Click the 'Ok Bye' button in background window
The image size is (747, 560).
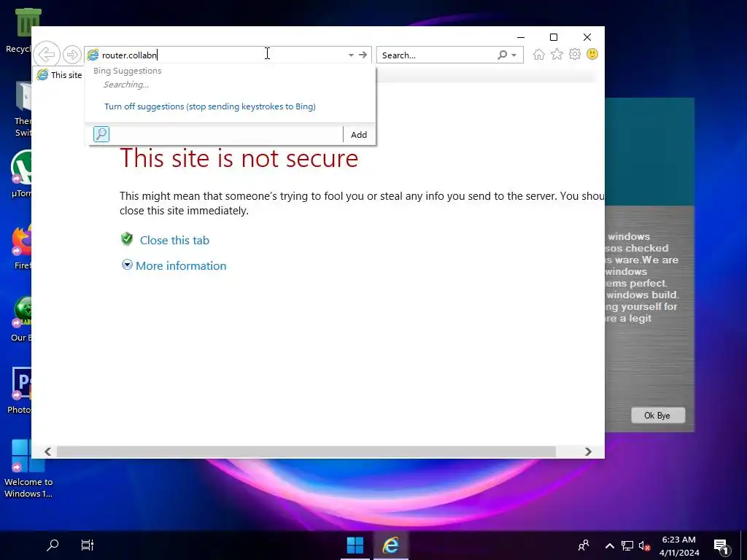coord(657,415)
